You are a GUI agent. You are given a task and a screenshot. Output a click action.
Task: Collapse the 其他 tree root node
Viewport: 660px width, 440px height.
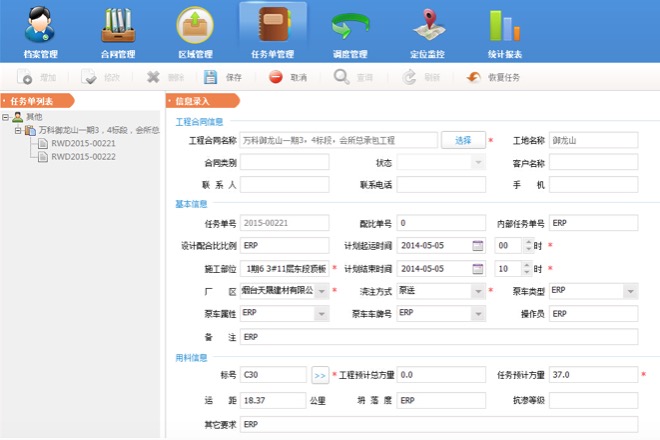pos(5,117)
